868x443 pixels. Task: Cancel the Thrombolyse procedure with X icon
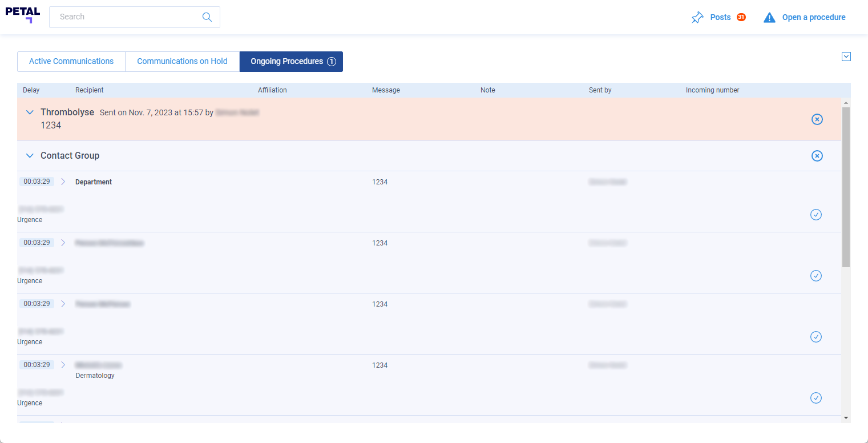817,119
